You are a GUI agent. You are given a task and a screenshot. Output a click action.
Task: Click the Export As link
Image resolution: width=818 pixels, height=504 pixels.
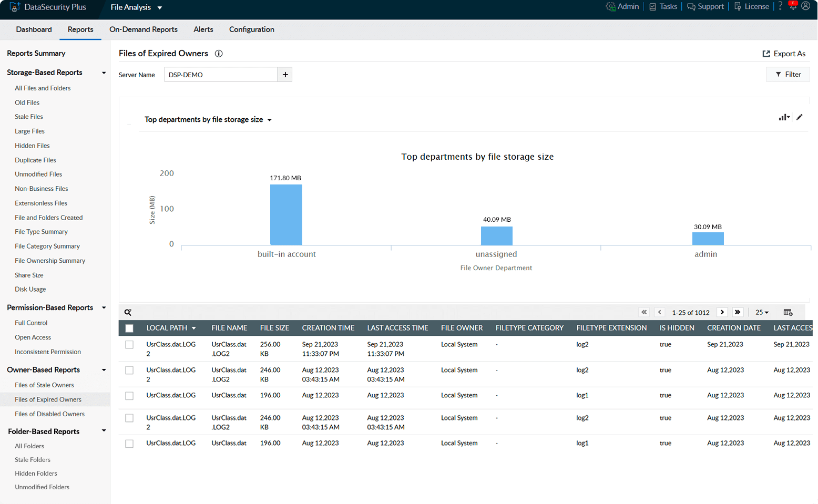[x=784, y=54]
